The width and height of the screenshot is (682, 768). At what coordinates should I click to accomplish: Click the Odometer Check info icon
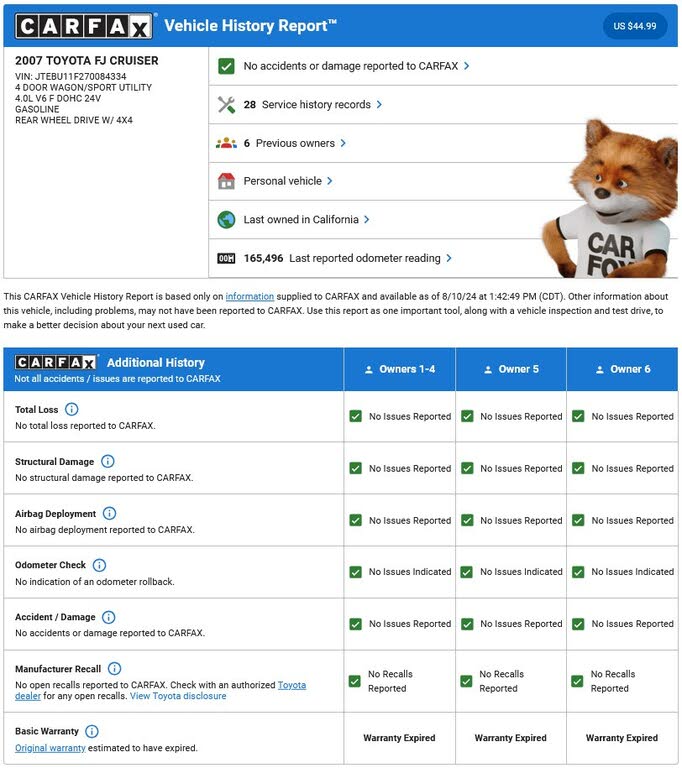point(99,565)
